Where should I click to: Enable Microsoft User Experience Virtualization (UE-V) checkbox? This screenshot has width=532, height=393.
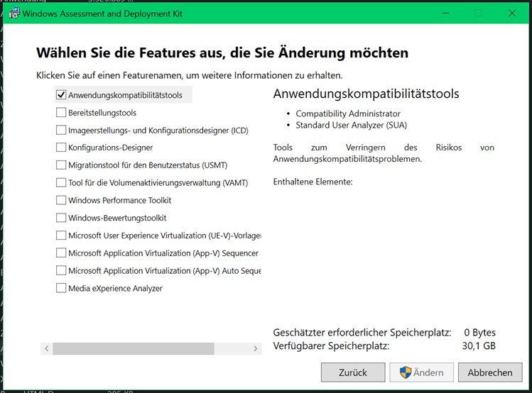(x=61, y=236)
